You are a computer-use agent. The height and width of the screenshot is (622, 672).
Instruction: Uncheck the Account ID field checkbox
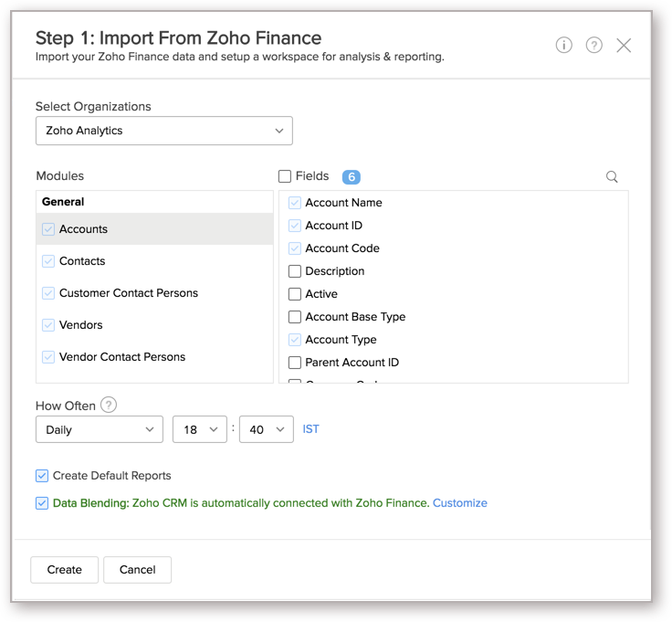tap(294, 226)
